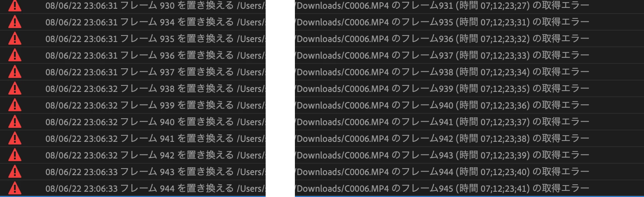Click the warning icon for frame 939 row
Screen dimensions: 644x197
(15, 105)
